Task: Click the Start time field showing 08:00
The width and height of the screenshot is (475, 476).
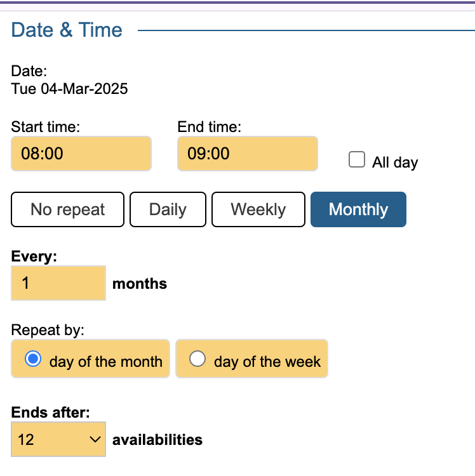Action: [81, 154]
